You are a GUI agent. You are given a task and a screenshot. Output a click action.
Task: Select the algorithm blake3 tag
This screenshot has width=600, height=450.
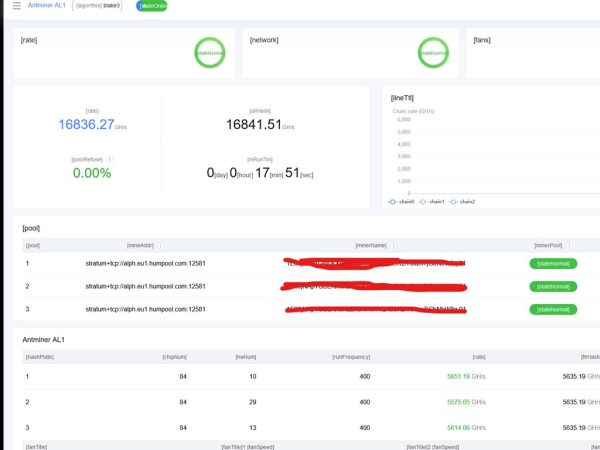[x=98, y=6]
